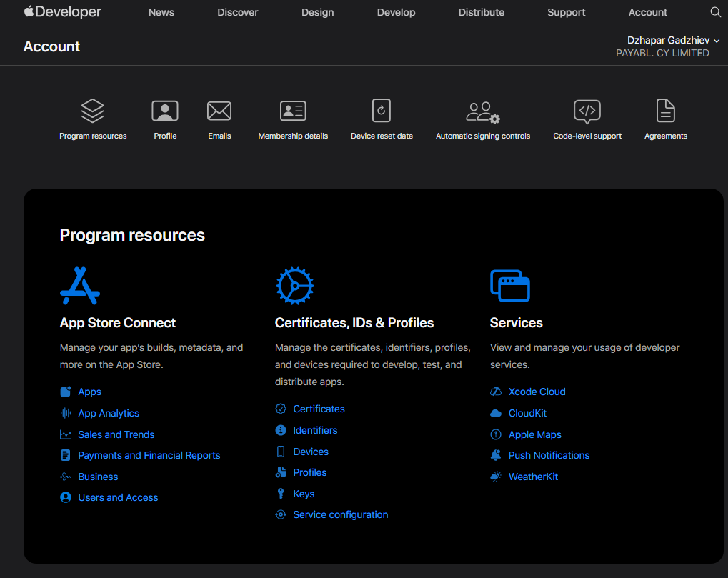Click the Apple Developer logo
728x578 pixels.
(x=62, y=11)
